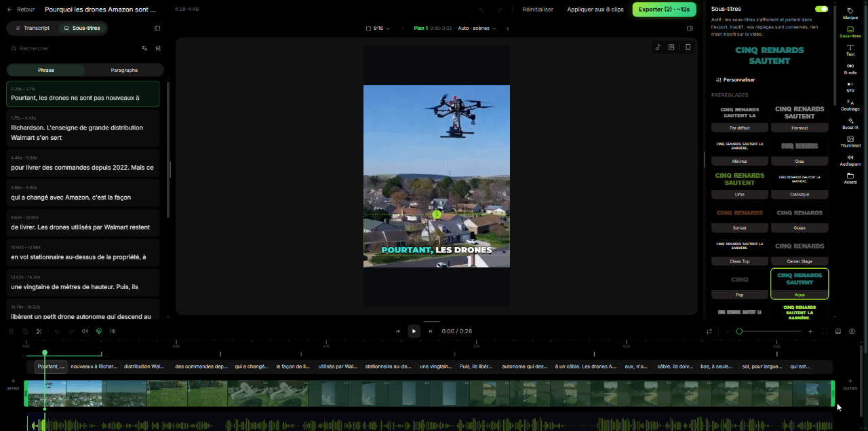The image size is (868, 431).
Task: Play the video from the timeline
Action: (414, 331)
